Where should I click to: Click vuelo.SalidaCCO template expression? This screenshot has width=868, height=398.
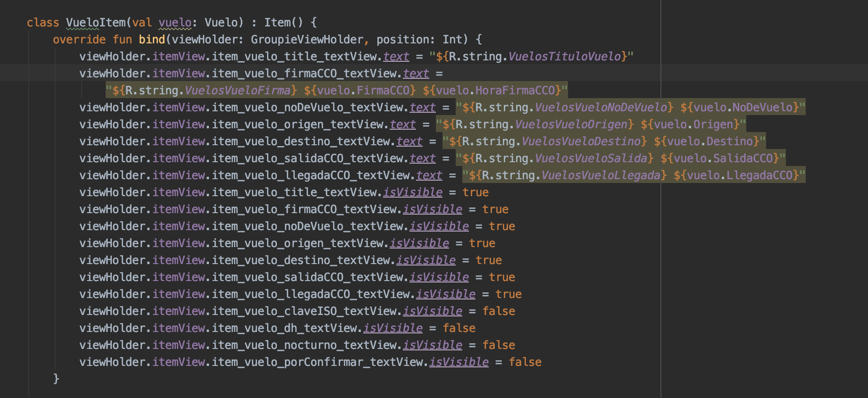click(719, 158)
